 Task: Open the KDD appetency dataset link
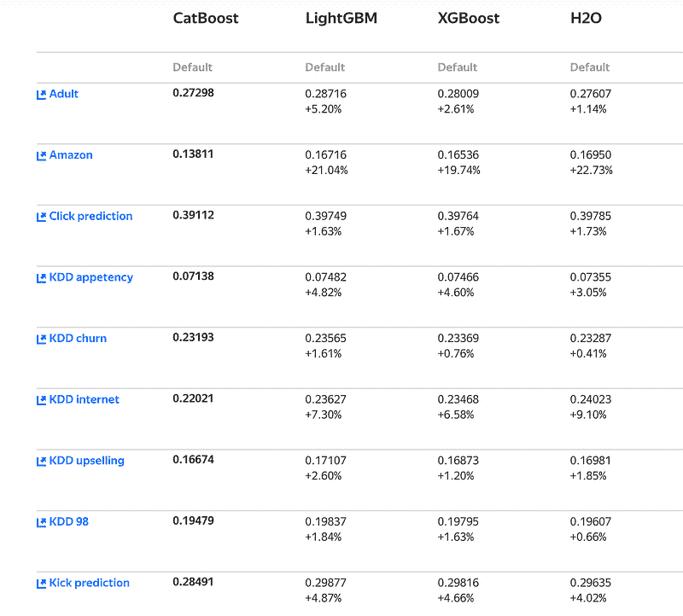tap(91, 277)
